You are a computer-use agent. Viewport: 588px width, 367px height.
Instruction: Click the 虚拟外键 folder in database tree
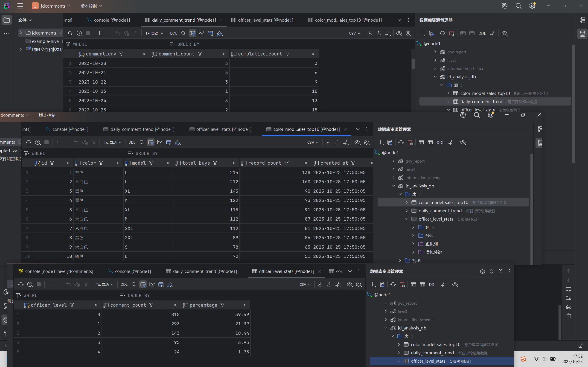[434, 252]
